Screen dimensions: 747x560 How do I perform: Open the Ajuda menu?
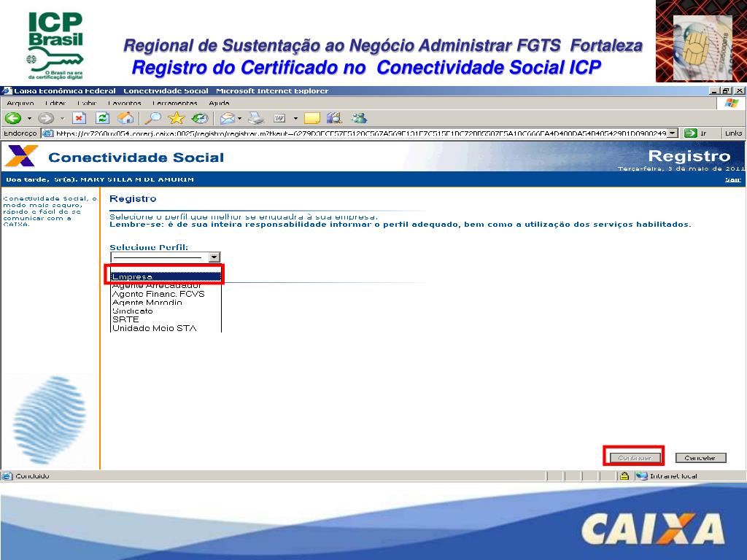[x=219, y=103]
